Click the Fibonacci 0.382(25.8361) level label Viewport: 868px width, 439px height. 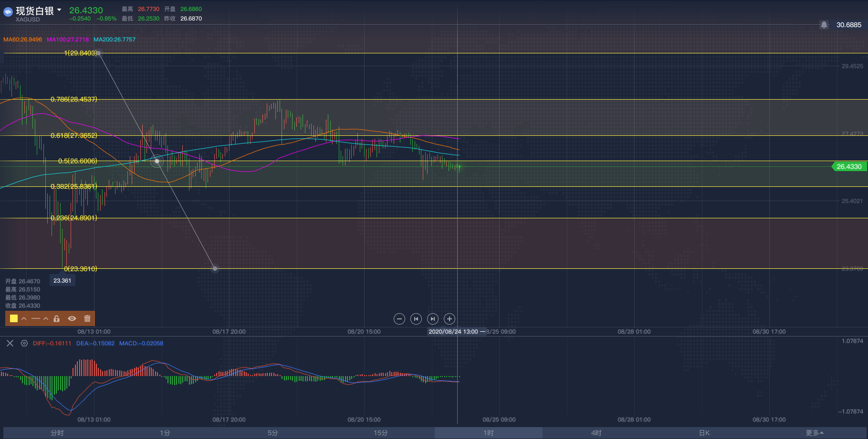pos(73,186)
